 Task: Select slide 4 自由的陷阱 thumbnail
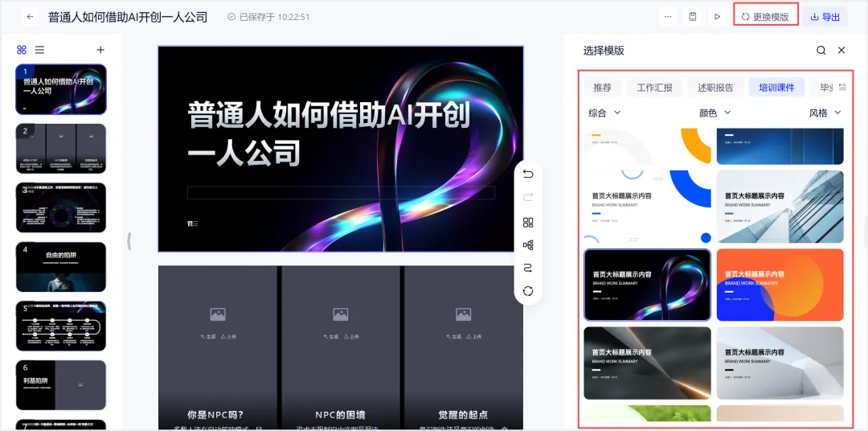coord(61,266)
